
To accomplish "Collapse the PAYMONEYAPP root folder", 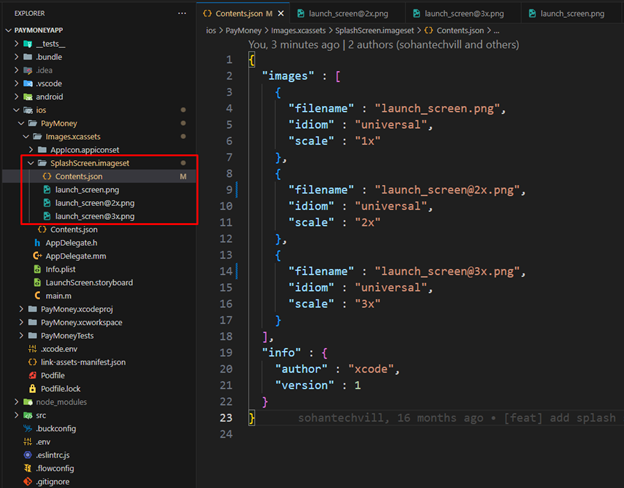I will point(9,30).
